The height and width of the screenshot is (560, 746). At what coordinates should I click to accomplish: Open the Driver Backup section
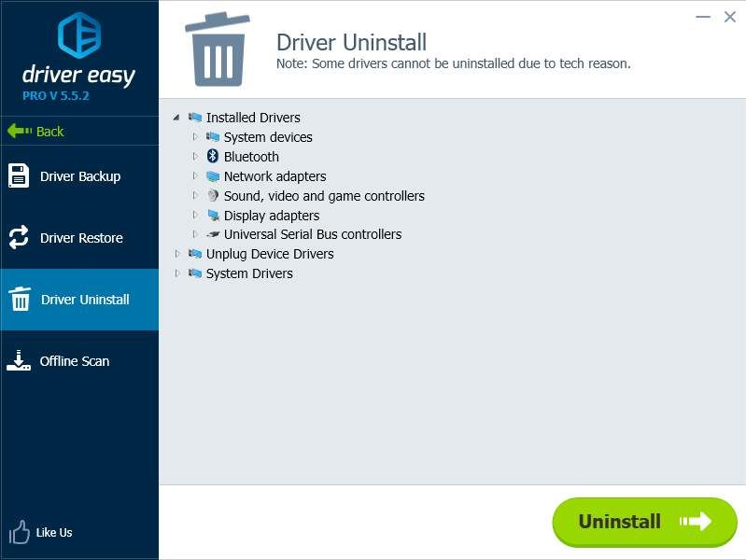click(x=79, y=176)
